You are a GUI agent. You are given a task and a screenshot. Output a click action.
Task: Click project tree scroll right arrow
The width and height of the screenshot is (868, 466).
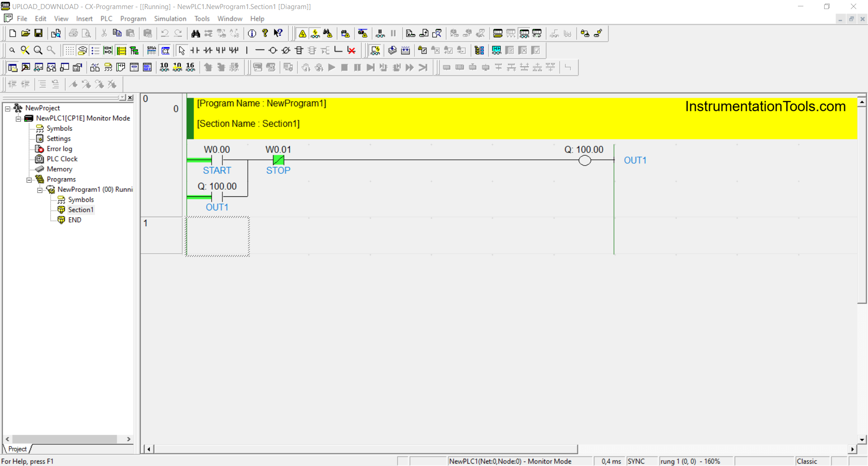(x=129, y=439)
